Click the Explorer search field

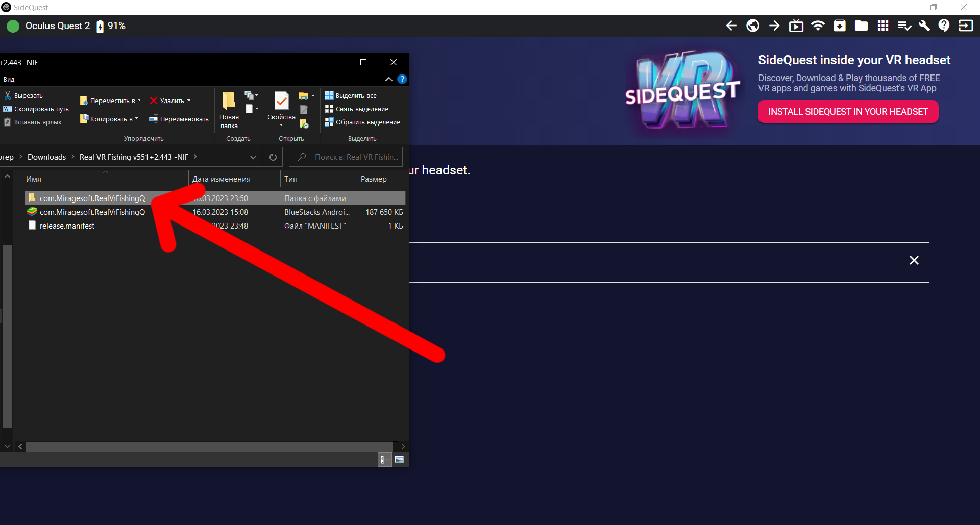346,157
